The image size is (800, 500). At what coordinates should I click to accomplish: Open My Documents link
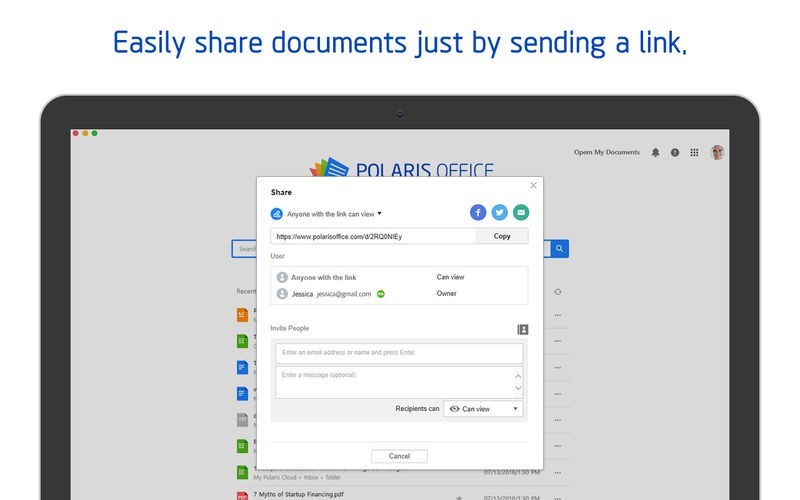pyautogui.click(x=606, y=153)
